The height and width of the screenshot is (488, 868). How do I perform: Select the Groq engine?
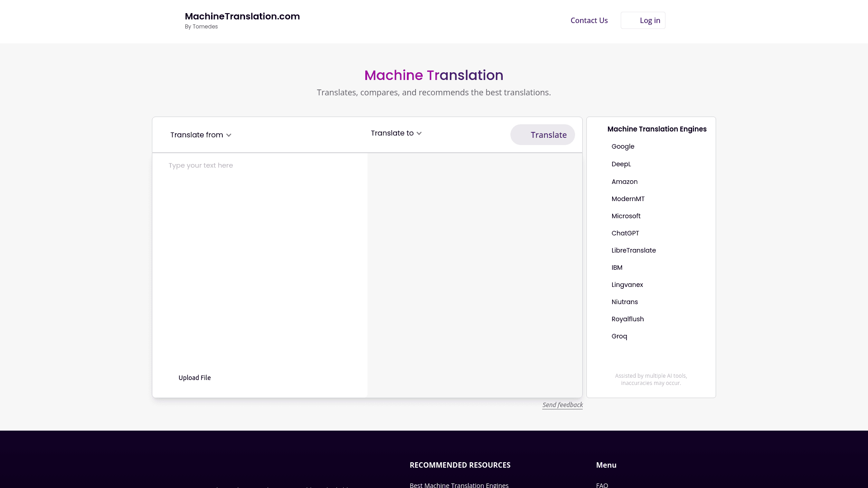click(619, 336)
